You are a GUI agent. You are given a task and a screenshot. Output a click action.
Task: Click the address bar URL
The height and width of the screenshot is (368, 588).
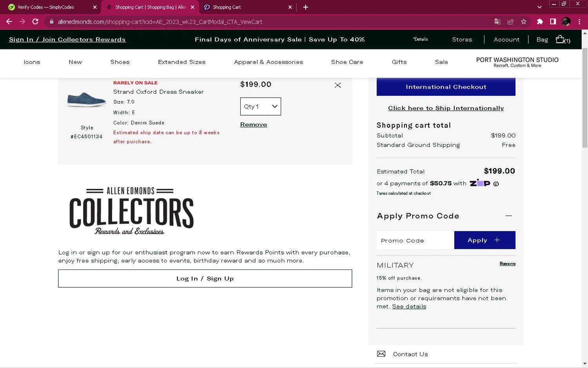tap(160, 22)
